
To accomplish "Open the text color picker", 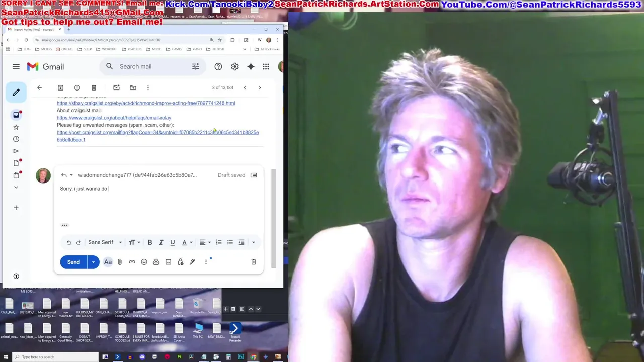I will coord(187,242).
